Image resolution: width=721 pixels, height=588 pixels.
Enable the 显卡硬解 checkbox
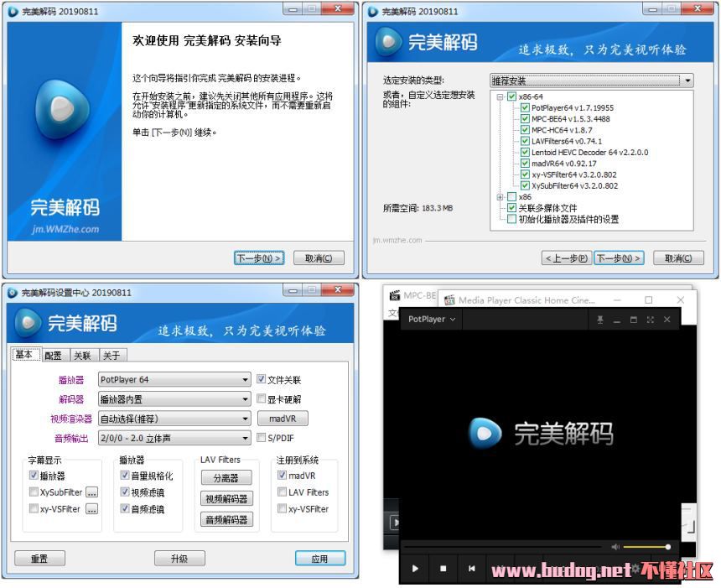point(261,399)
